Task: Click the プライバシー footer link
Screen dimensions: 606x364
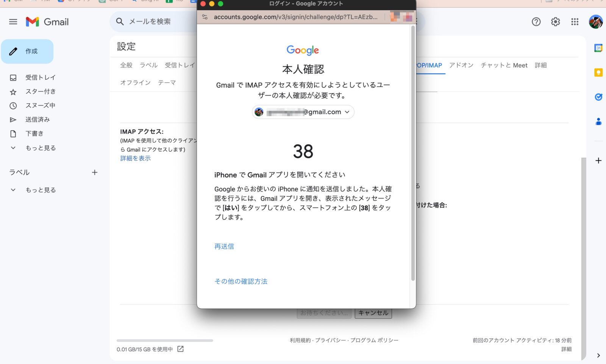Action: (x=331, y=340)
